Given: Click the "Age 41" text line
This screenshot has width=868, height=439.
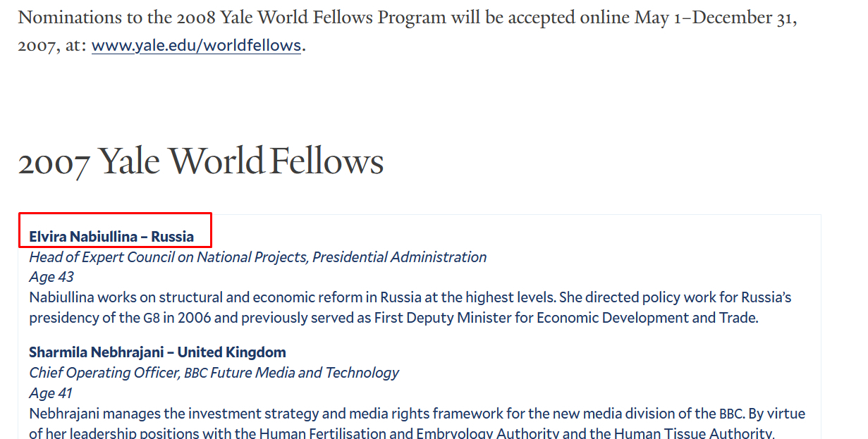Looking at the screenshot, I should [51, 392].
